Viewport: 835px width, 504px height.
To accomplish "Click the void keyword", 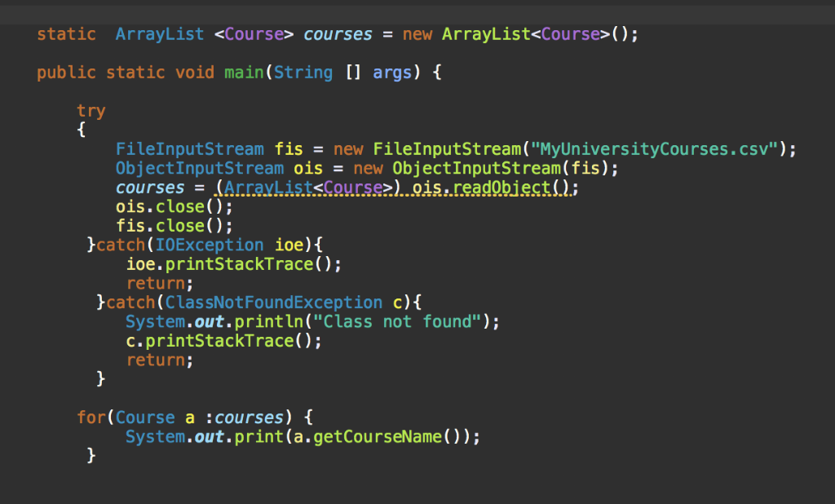I will 195,73.
